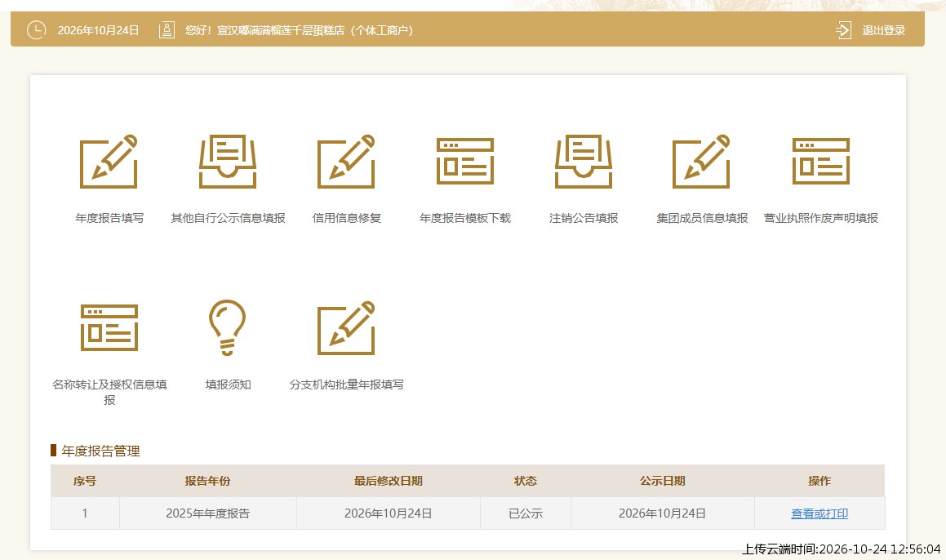View 填报须知 lightbulb icon
This screenshot has height=560, width=946.
point(228,327)
